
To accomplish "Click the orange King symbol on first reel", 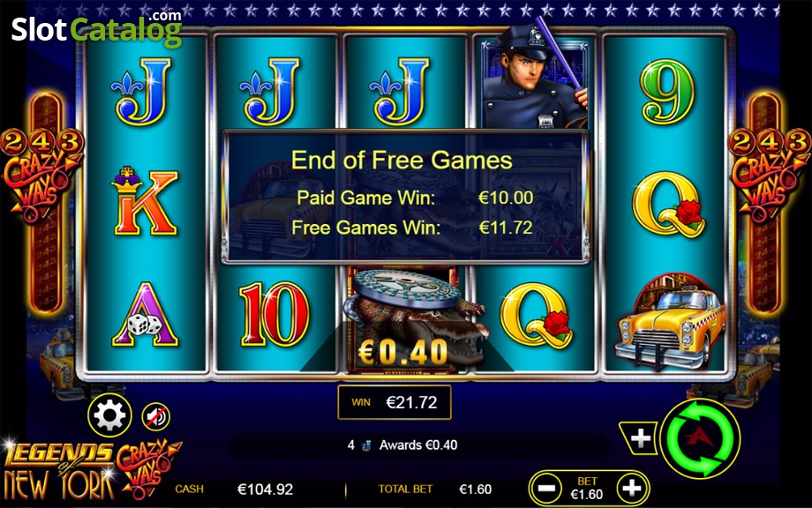I will pyautogui.click(x=145, y=201).
